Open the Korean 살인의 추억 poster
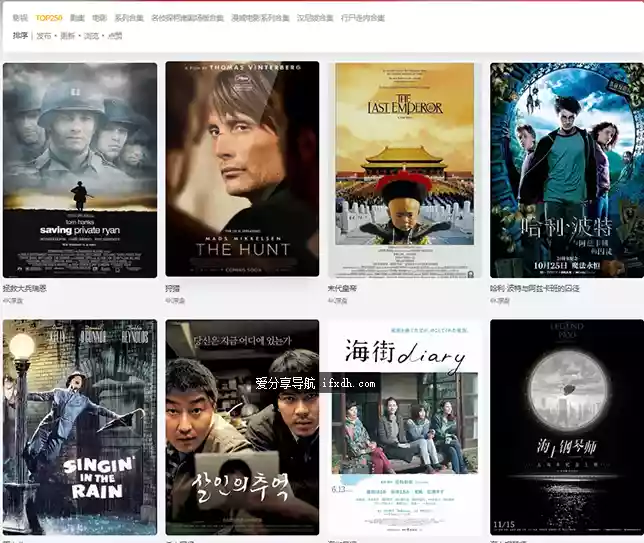The image size is (644, 543). (x=242, y=427)
